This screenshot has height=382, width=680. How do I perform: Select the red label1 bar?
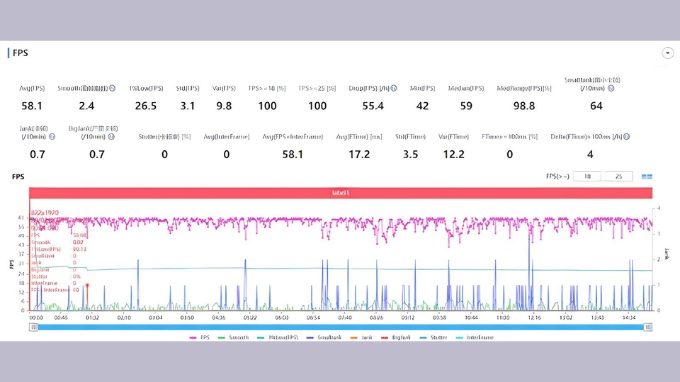coord(341,193)
